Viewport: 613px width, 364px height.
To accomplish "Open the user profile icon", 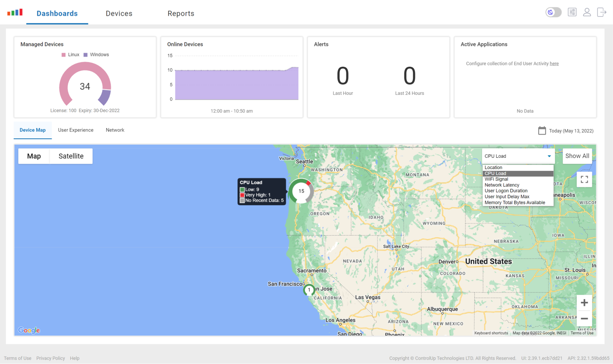I will (587, 12).
